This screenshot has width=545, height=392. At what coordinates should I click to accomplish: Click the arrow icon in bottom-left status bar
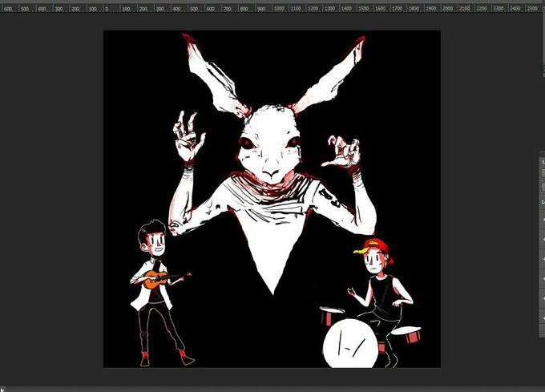pos(2,390)
